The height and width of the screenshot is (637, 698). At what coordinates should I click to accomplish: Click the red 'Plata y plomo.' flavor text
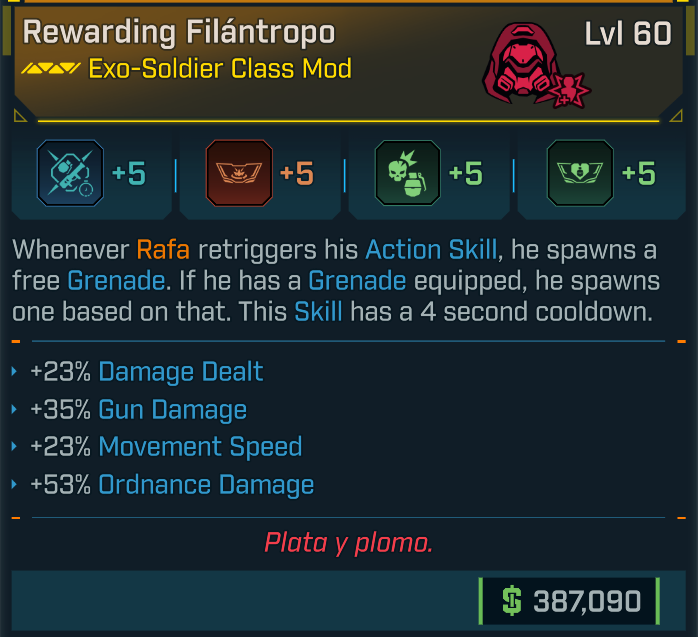point(348,543)
